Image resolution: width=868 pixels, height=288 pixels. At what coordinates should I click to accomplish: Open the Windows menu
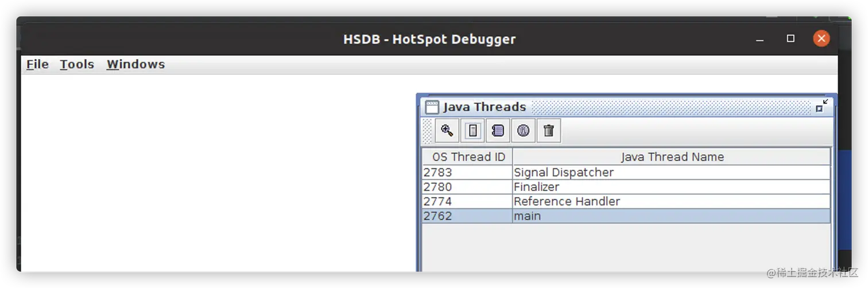click(135, 64)
